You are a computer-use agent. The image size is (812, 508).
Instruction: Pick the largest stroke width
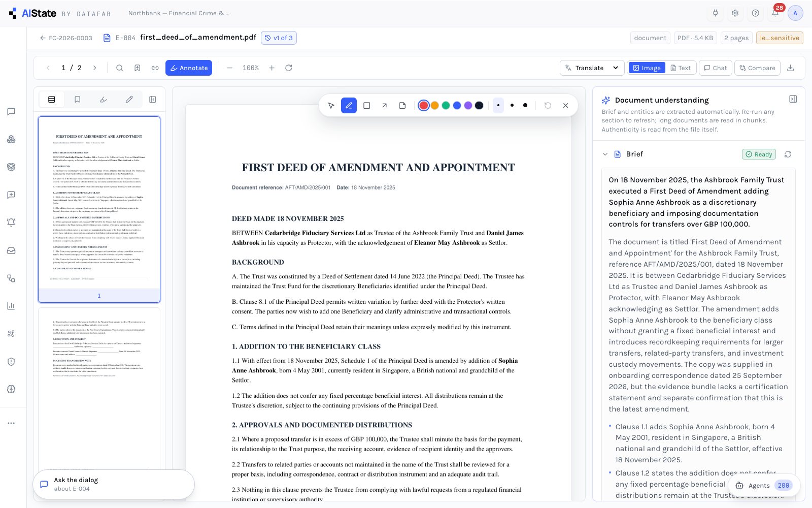tap(525, 105)
